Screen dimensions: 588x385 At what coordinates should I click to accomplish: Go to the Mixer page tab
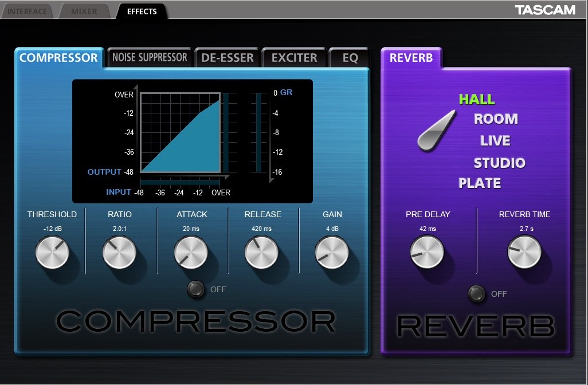84,11
